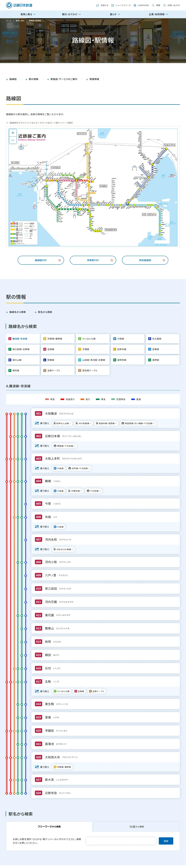The image size is (186, 868).
Task: Select line A 難波線・奈良線
Action: click(x=23, y=339)
